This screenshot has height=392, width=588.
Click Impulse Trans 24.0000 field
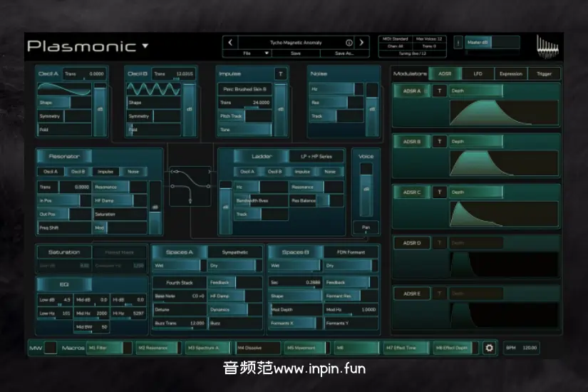coord(244,103)
